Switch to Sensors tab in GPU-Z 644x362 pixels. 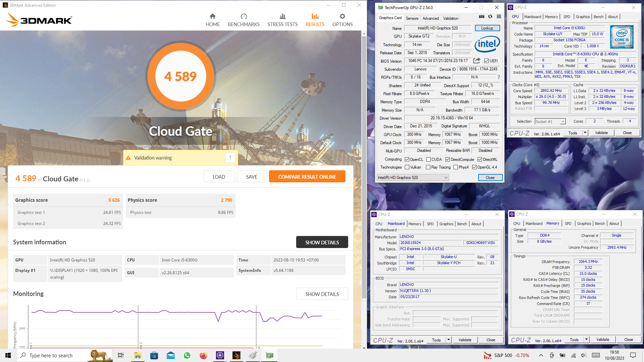click(412, 18)
